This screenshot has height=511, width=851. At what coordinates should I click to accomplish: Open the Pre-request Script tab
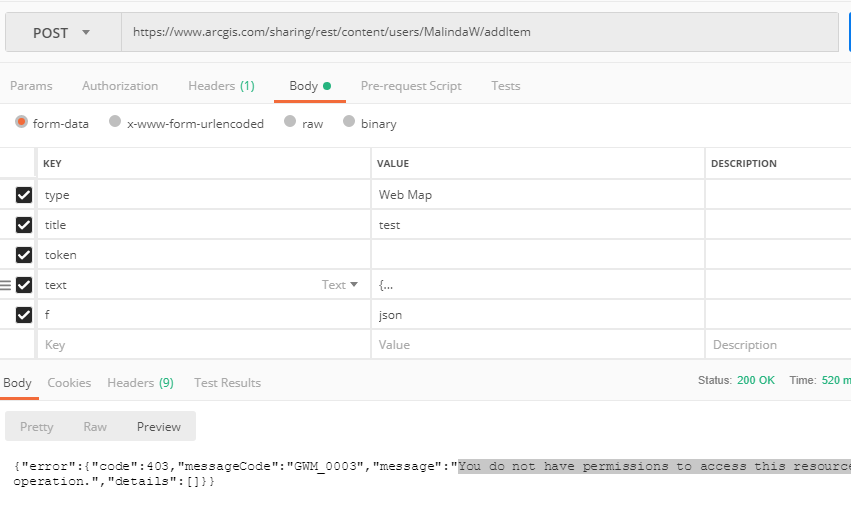point(411,86)
